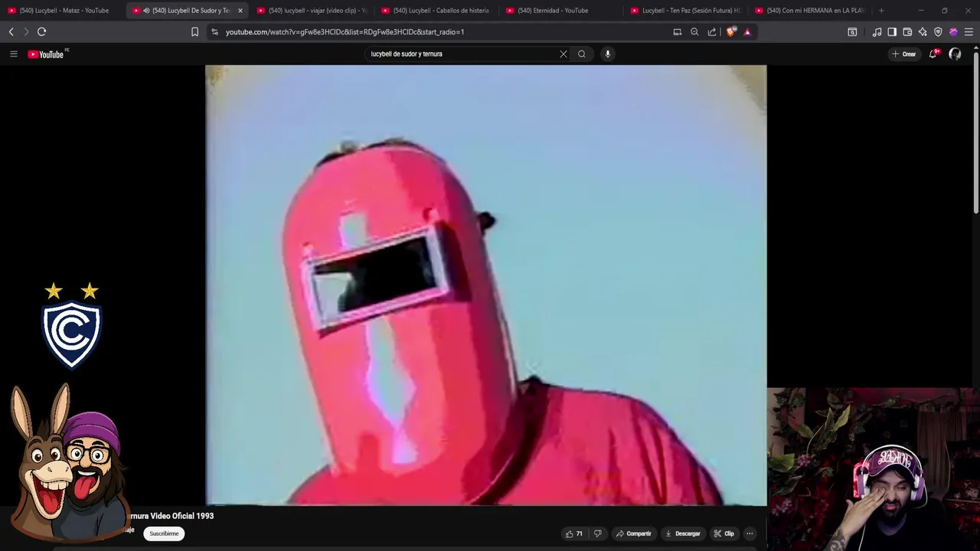Click the Suscribirme button
Screen dimensions: 980x551
(x=164, y=533)
